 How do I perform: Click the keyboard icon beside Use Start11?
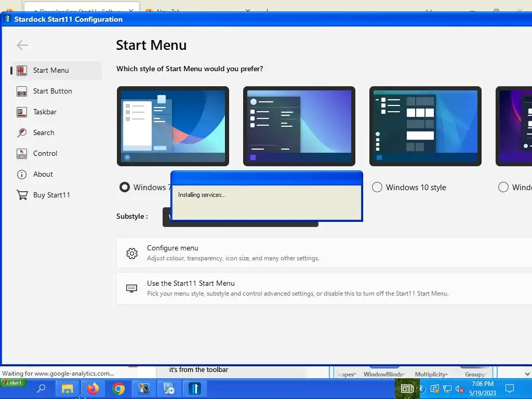click(x=131, y=288)
